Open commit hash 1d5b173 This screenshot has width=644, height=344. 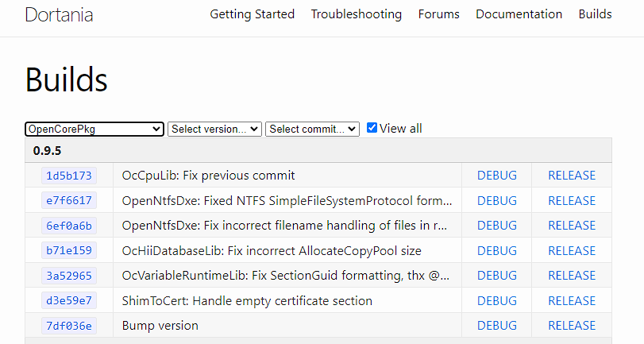pyautogui.click(x=69, y=176)
